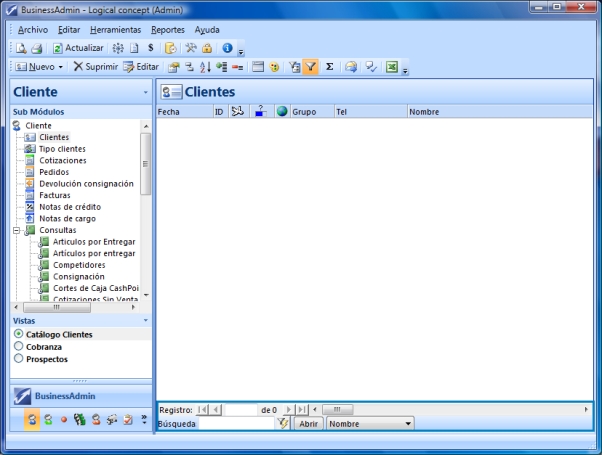This screenshot has width=602, height=455.
Task: Click the horizontal scrollbar thumb in grid footer
Action: pos(337,410)
